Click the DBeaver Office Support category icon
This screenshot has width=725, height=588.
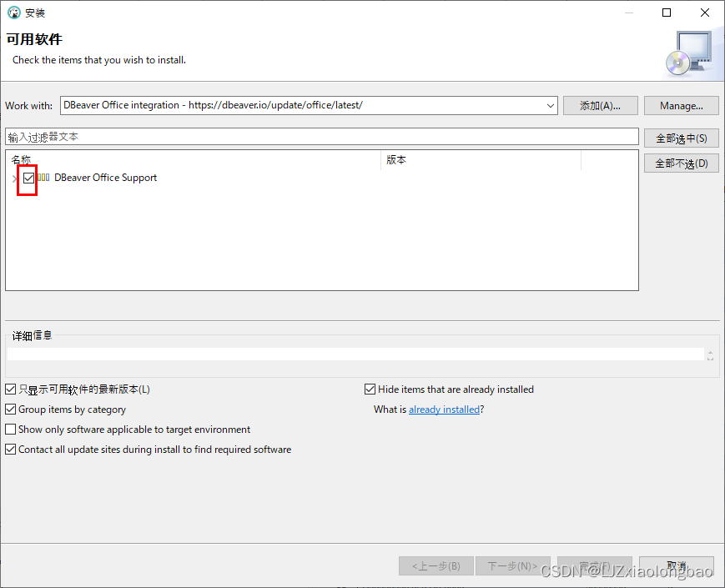coord(43,177)
